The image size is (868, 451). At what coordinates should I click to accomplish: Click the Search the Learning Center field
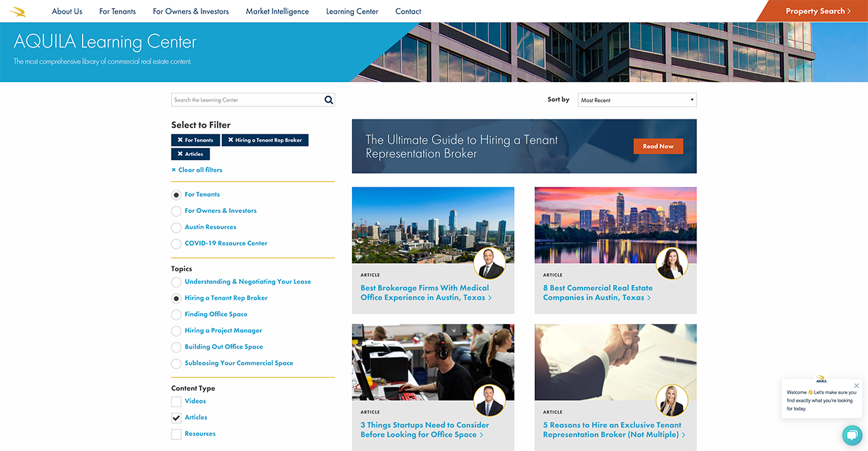pyautogui.click(x=247, y=100)
